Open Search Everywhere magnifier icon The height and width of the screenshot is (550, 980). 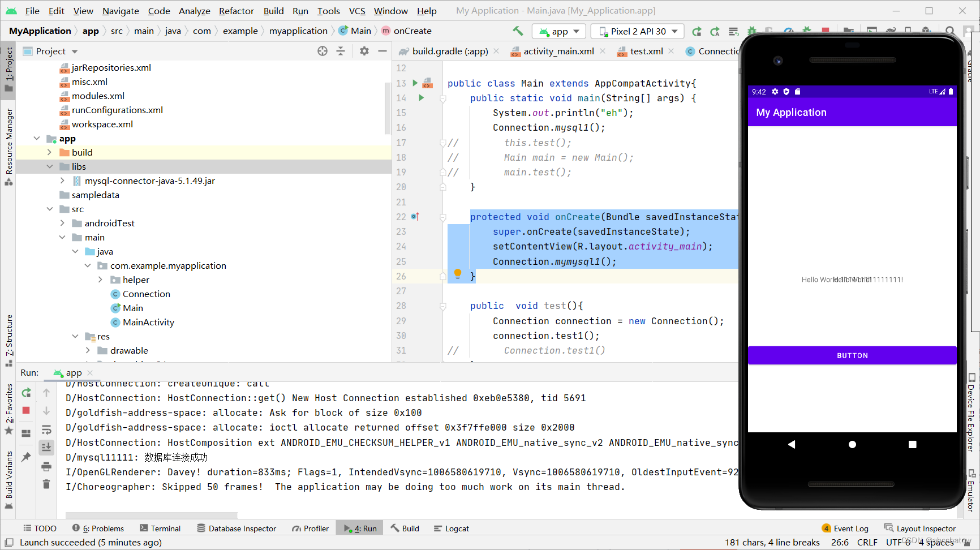950,31
